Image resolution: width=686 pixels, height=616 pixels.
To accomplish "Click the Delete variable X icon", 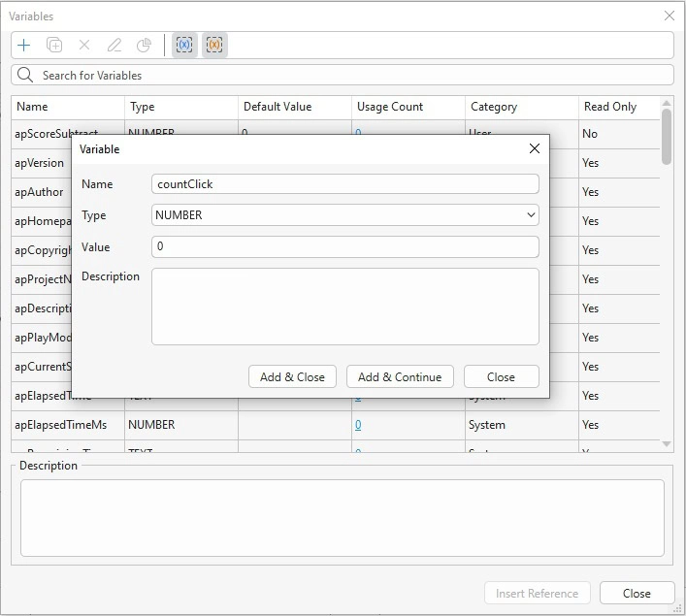I will [x=84, y=45].
